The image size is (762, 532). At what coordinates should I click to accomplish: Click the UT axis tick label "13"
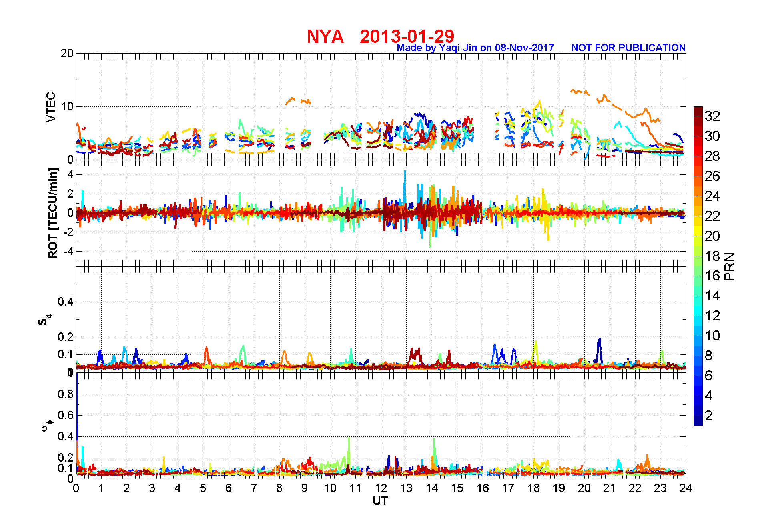pos(406,488)
